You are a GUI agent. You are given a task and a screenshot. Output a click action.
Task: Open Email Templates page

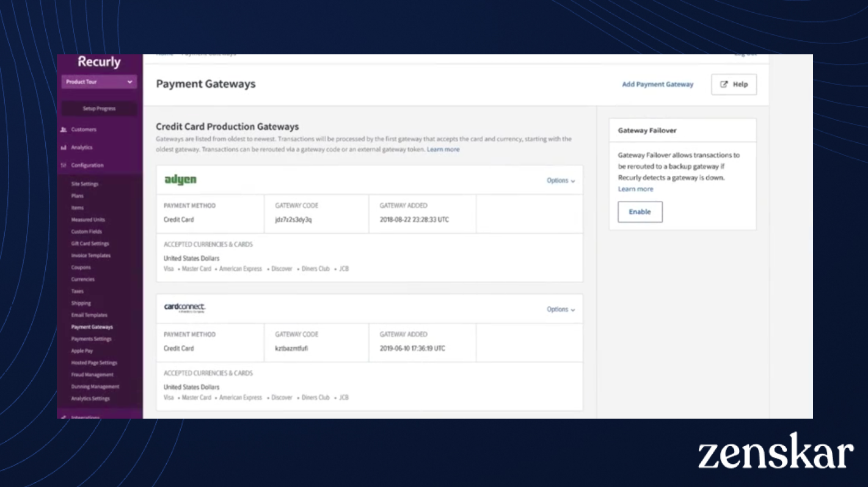(89, 315)
